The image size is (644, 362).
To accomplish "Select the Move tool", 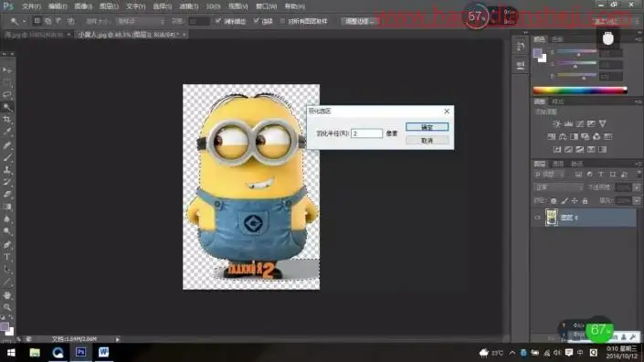I will (7, 69).
